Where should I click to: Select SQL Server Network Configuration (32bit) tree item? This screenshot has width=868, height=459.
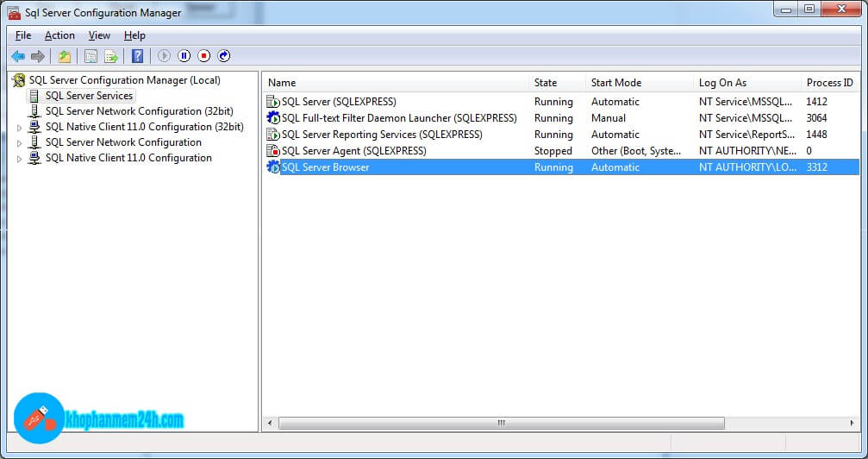(123, 111)
